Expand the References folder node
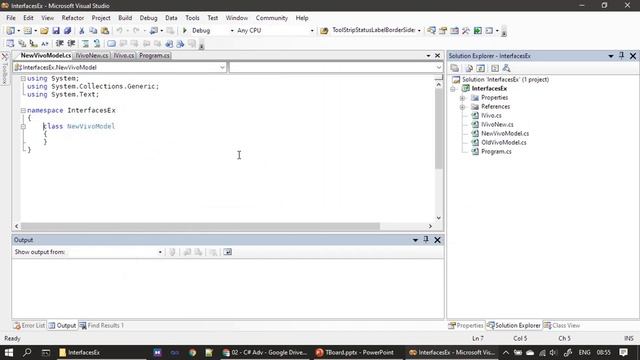This screenshot has height=360, width=640. click(462, 107)
